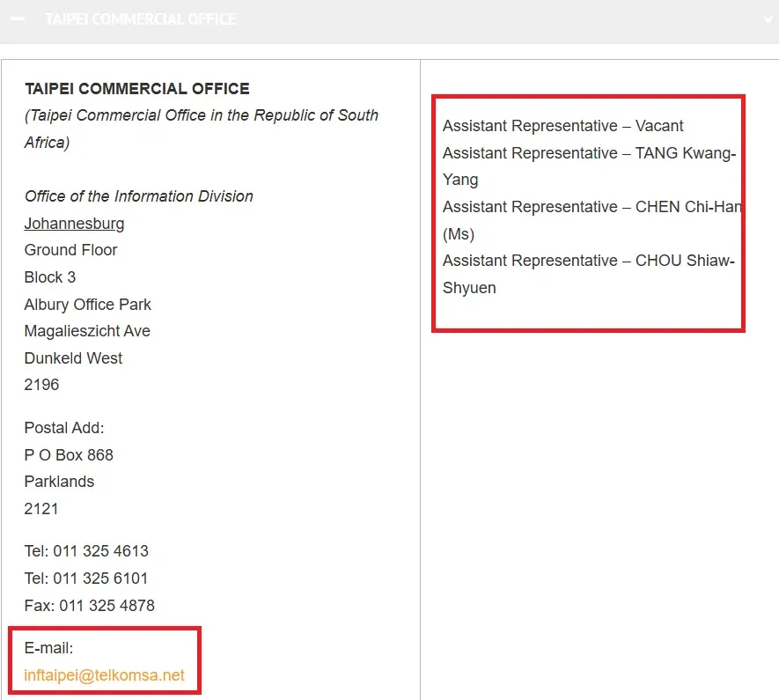Open the underlined Johannesburg link

pyautogui.click(x=74, y=224)
